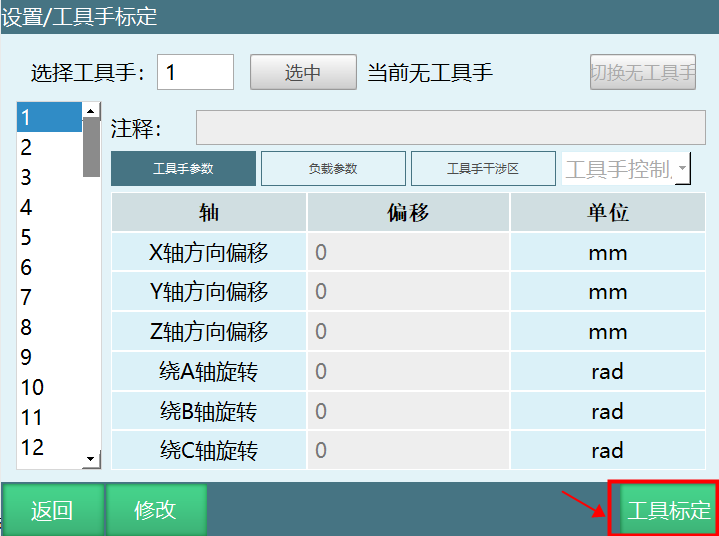This screenshot has height=536, width=719.
Task: Switch to the 工具手参数 tab
Action: [183, 169]
